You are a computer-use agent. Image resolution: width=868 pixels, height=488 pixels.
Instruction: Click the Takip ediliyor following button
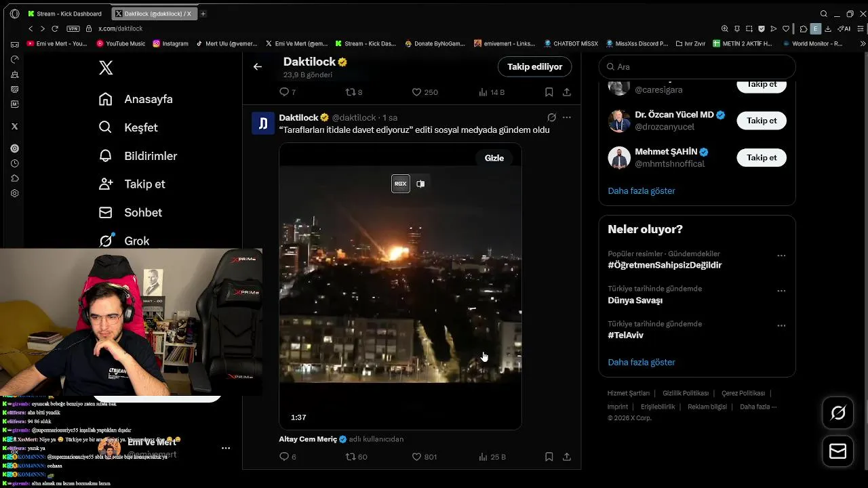pyautogui.click(x=534, y=66)
